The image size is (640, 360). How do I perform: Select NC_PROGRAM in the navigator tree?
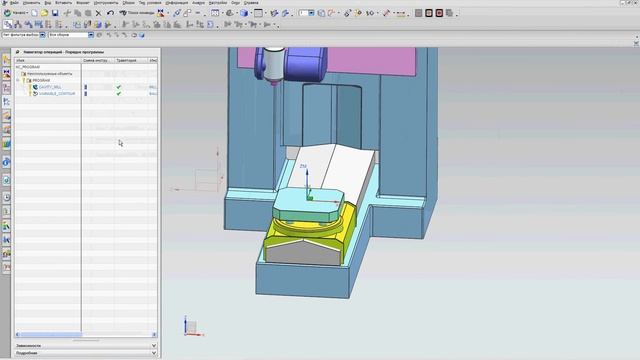pos(28,67)
